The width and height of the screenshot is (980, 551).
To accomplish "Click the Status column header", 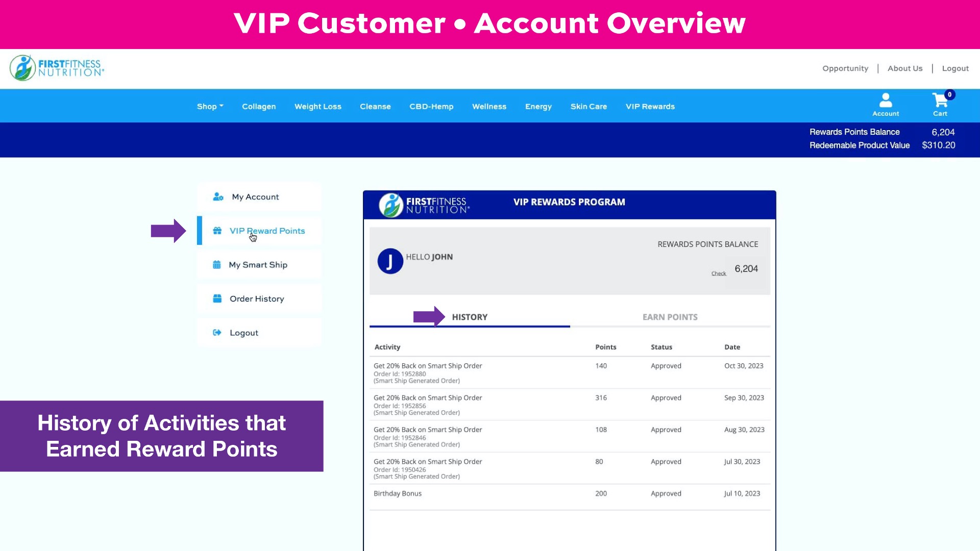I will [x=661, y=347].
